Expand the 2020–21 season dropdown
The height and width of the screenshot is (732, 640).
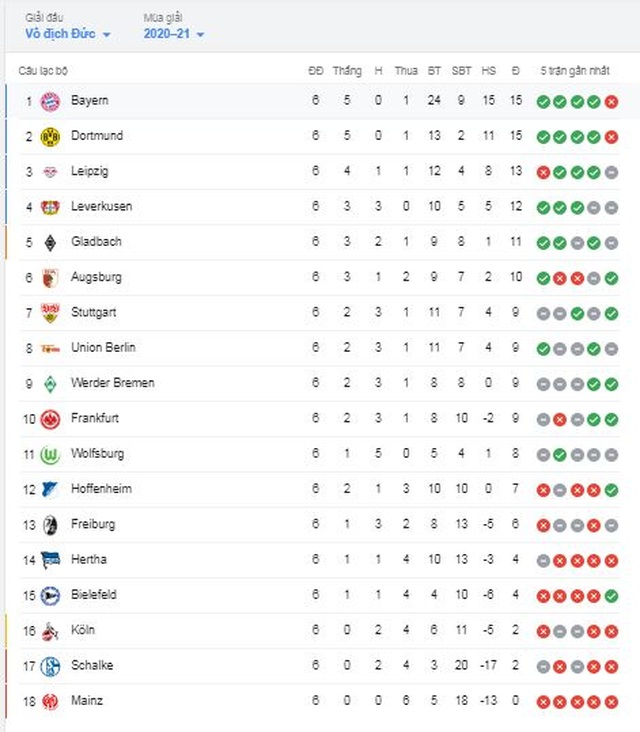(x=174, y=35)
